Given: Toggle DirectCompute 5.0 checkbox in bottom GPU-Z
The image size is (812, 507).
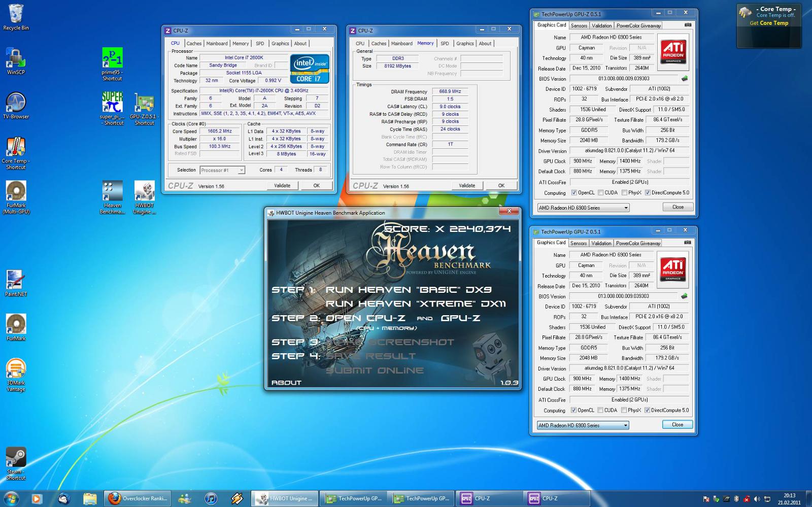Looking at the screenshot, I should tap(647, 410).
